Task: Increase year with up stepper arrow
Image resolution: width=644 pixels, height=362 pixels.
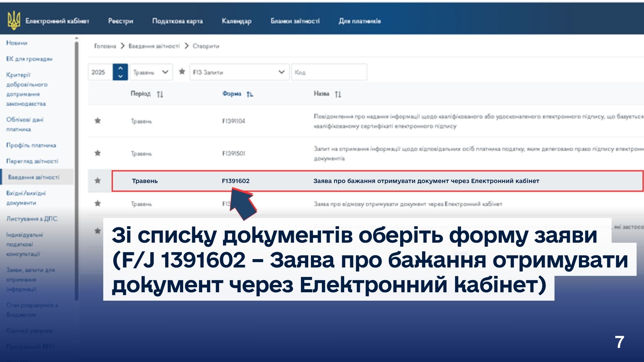Action: (120, 68)
